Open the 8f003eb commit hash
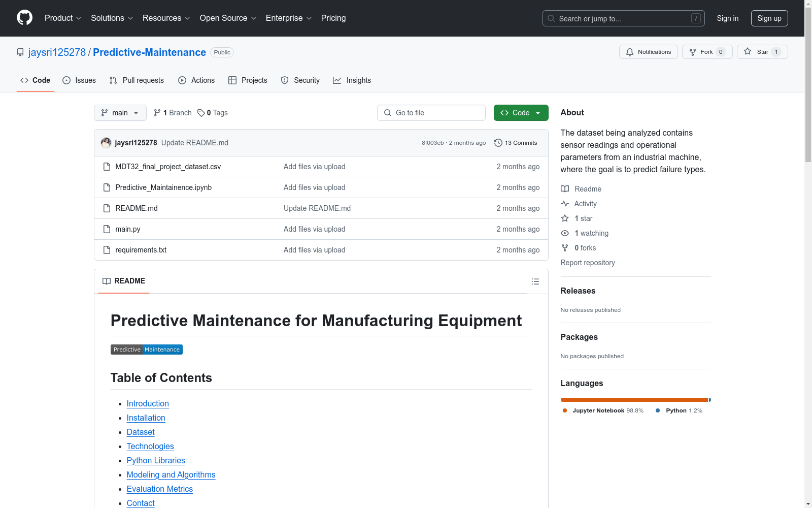812x508 pixels. (433, 143)
